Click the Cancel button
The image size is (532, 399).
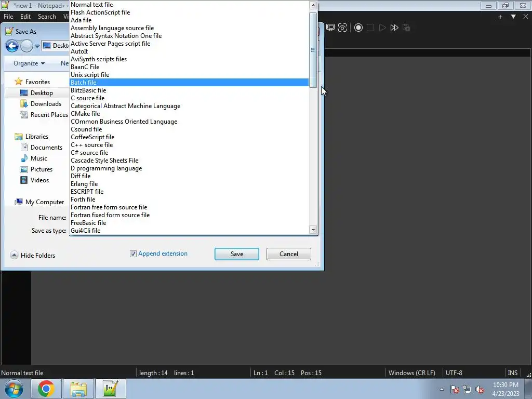coord(289,254)
